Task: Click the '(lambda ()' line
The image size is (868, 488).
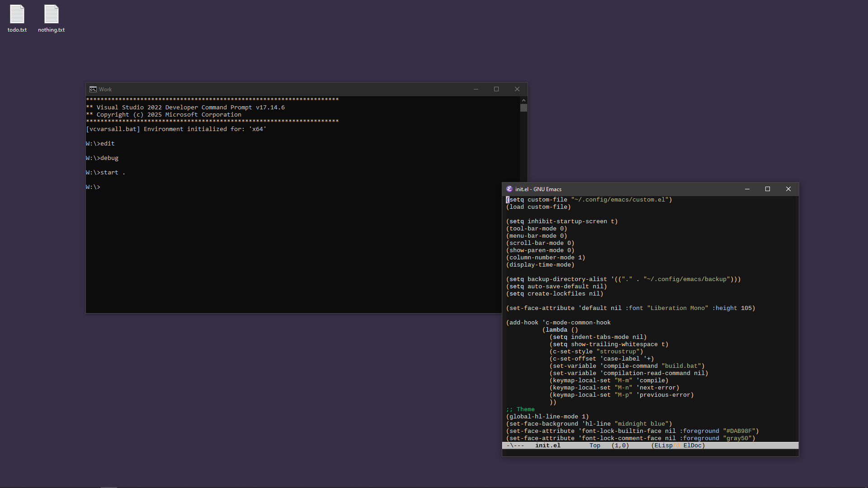Action: (x=560, y=330)
